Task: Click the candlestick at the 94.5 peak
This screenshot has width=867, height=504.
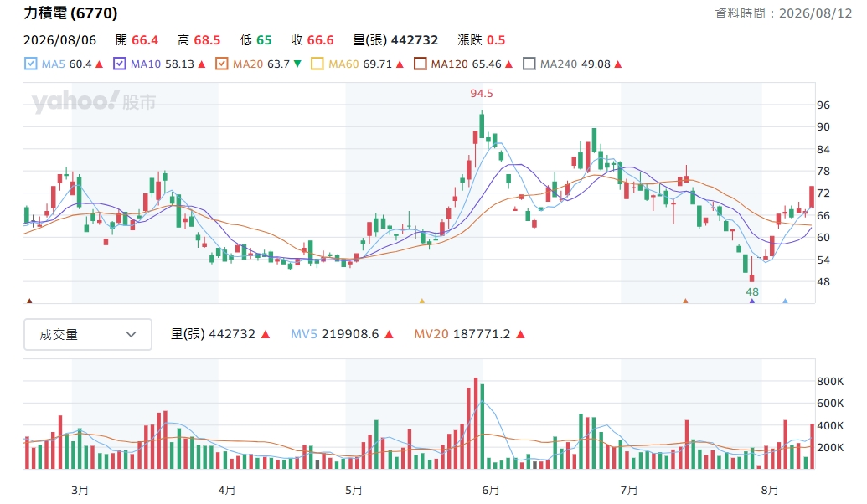Action: pos(483,125)
